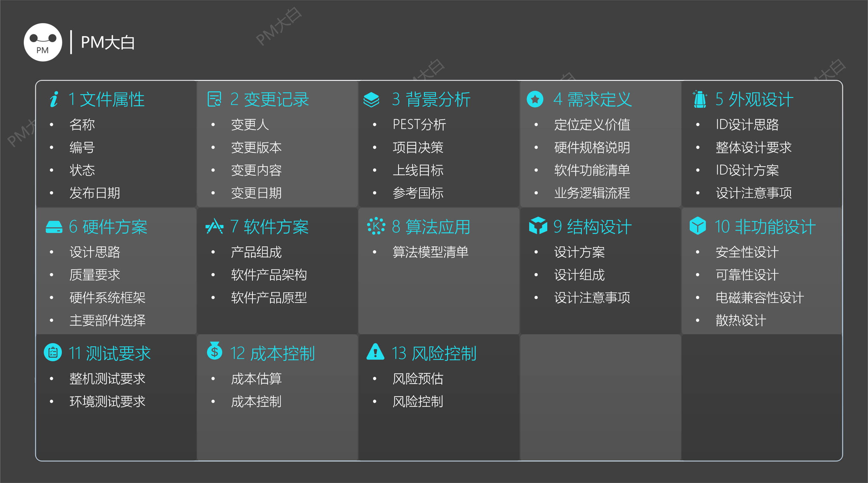This screenshot has width=868, height=483.
Task: Click the warning triangle beside 风险控制 heading
Action: click(375, 352)
